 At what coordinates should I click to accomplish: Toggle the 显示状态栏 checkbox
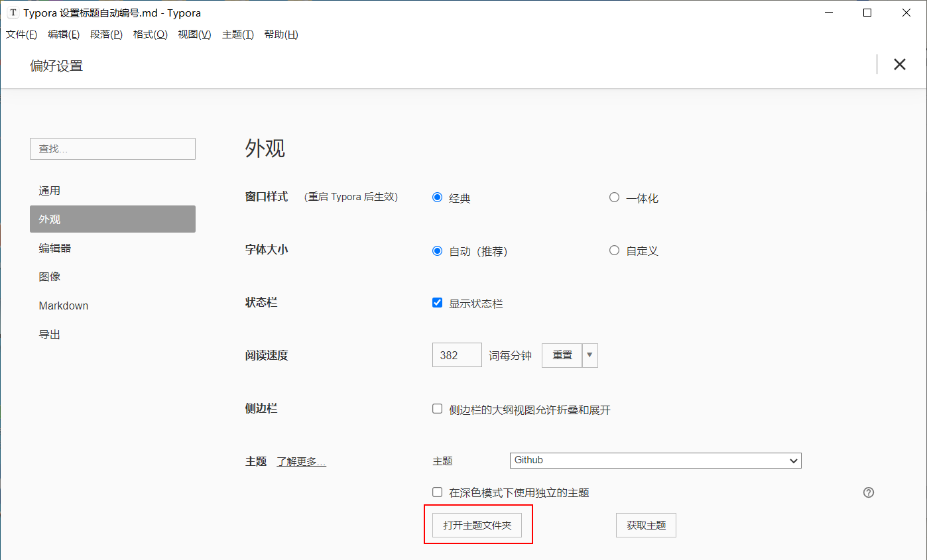click(437, 303)
